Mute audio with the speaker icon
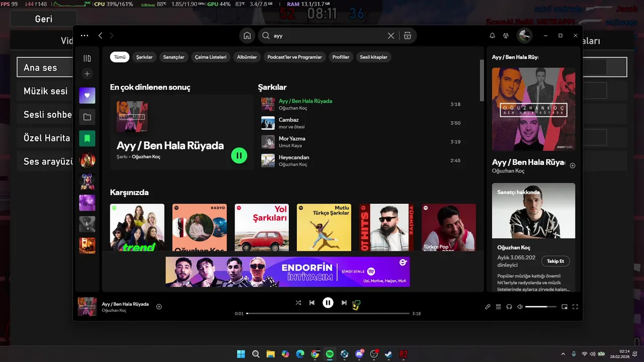The image size is (644, 362). coord(520,307)
